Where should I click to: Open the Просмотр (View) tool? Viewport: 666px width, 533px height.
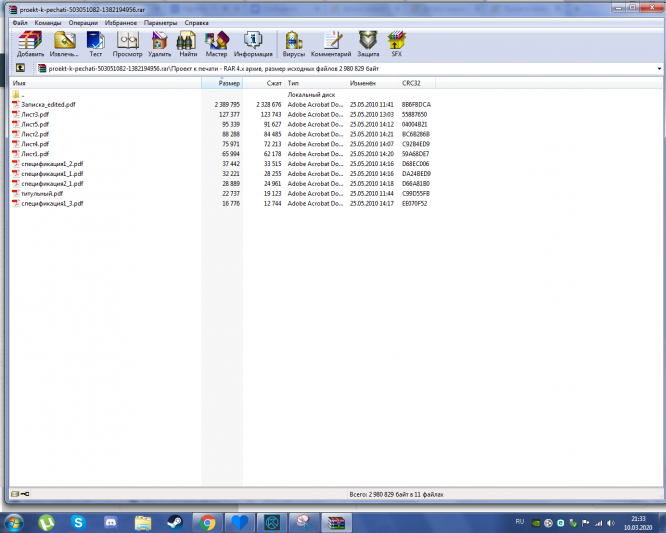point(127,44)
